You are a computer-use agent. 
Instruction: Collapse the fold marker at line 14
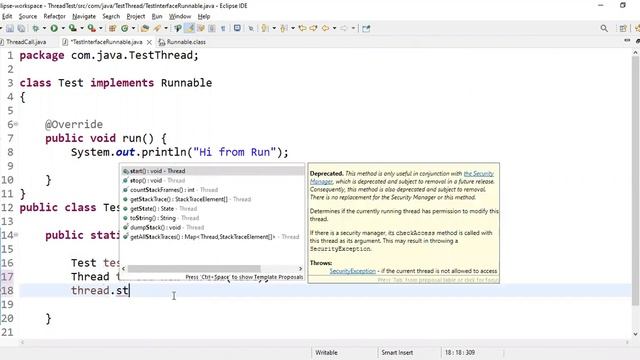tap(16, 235)
